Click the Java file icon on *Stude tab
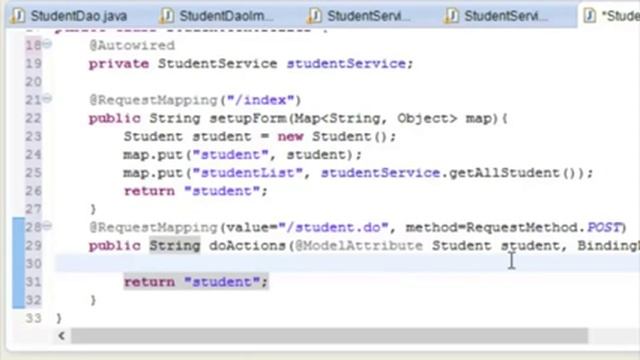The width and height of the screenshot is (640, 360). [x=590, y=16]
